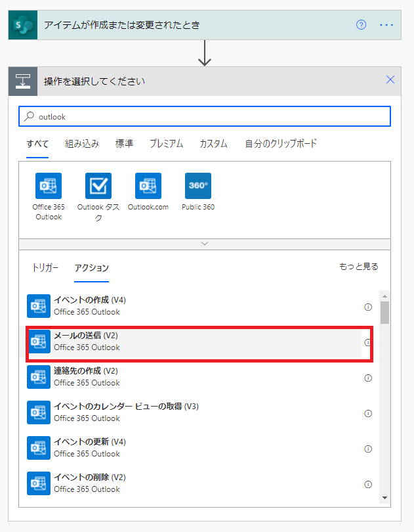
Task: Switch to the トリガー tab
Action: point(45,268)
